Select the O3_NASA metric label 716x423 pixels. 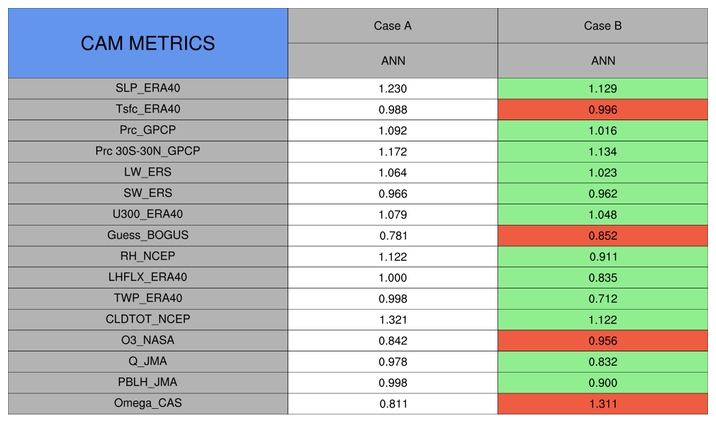(147, 340)
